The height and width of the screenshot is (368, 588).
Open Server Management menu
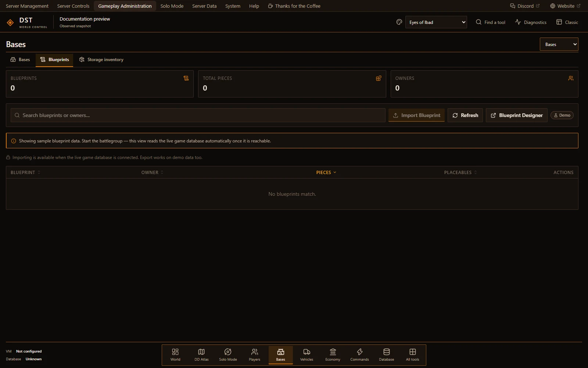tap(27, 6)
